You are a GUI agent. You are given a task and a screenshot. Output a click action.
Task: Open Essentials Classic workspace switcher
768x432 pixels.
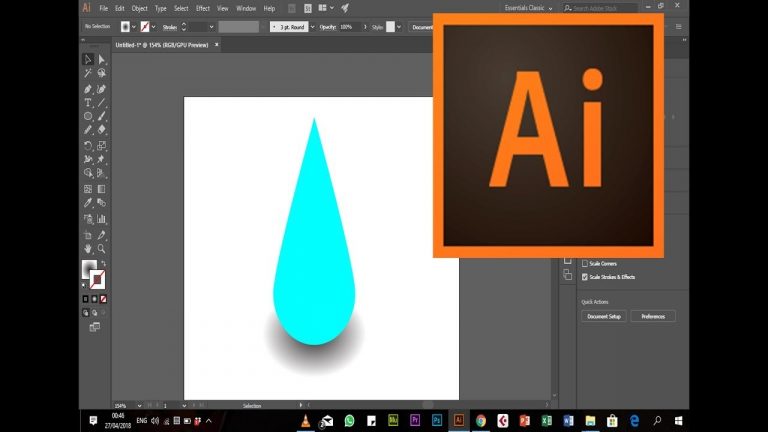tap(528, 8)
